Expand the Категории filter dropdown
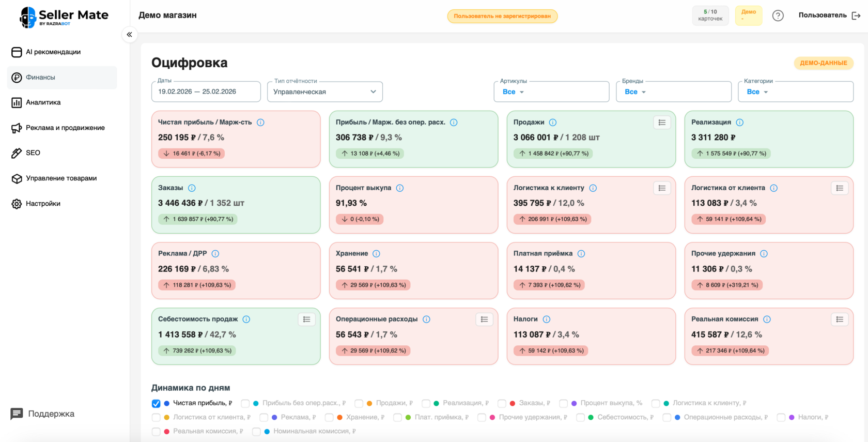 pyautogui.click(x=796, y=92)
